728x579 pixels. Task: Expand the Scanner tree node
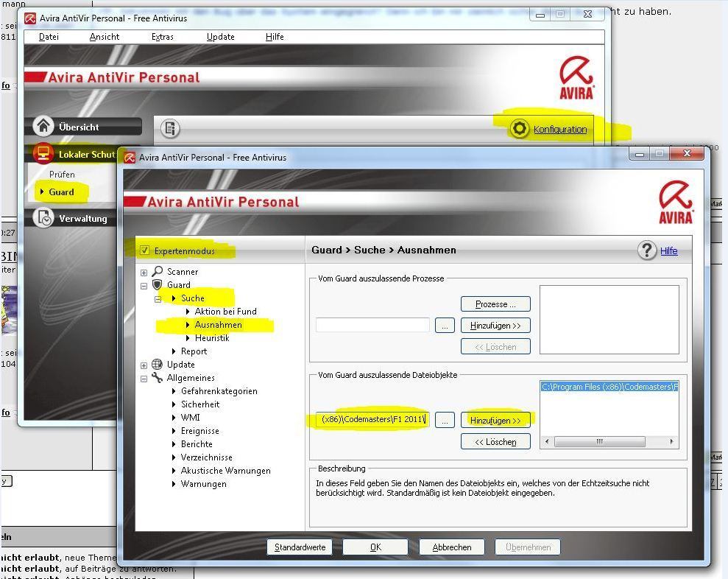(144, 273)
